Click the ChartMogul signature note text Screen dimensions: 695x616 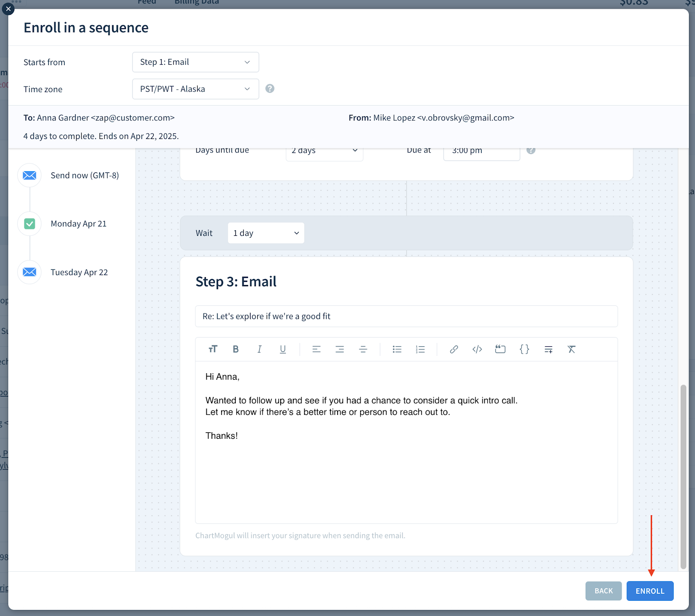click(300, 536)
